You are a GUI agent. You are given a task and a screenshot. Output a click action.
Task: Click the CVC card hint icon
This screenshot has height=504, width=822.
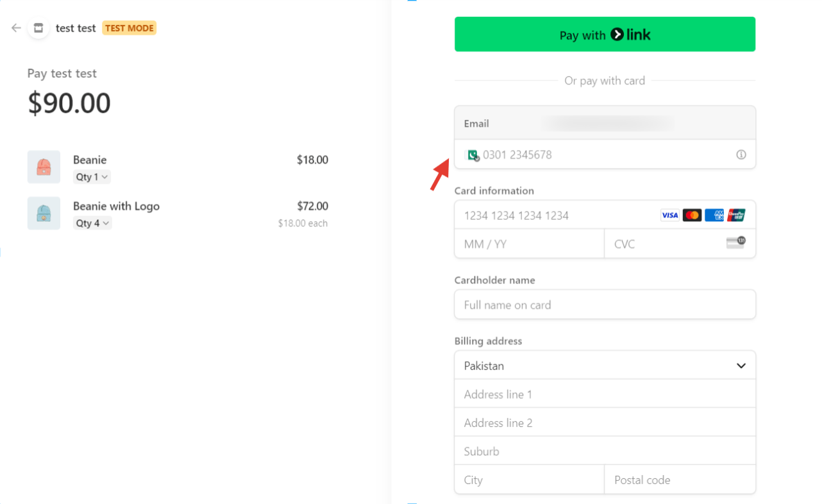[x=735, y=243]
